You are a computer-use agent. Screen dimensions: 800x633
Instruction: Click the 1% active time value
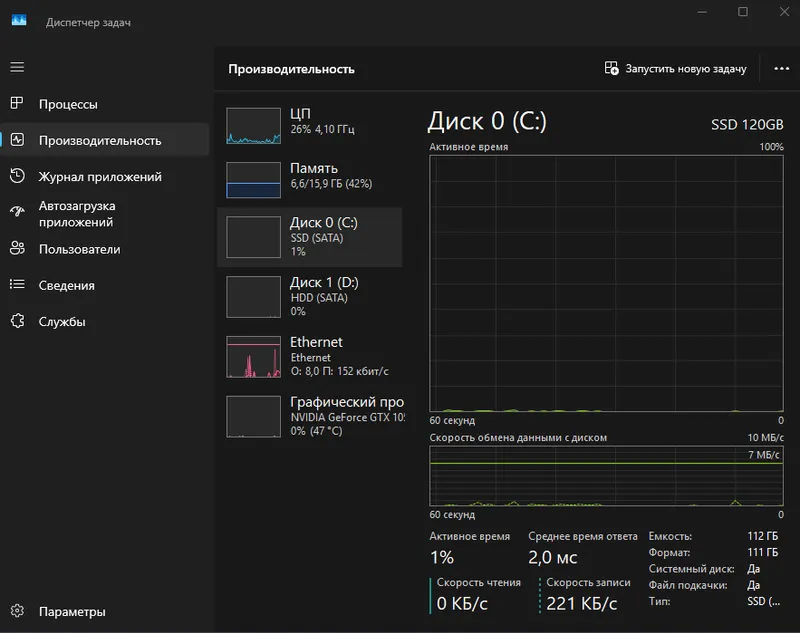click(x=442, y=557)
